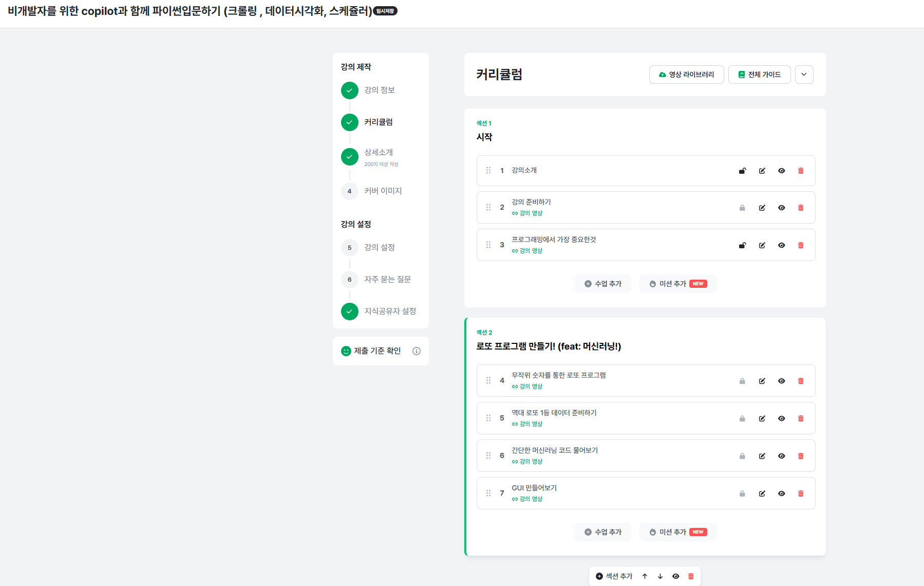924x586 pixels.
Task: Delete the 강의 준비하기 lesson
Action: (x=801, y=208)
